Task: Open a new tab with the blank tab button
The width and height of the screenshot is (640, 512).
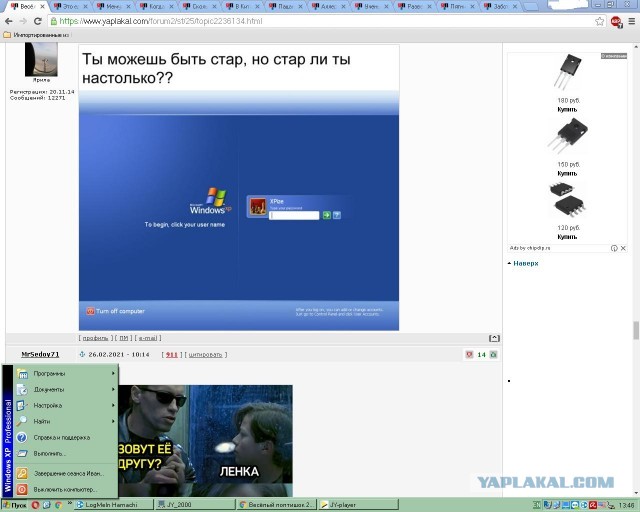Action: pyautogui.click(x=531, y=7)
